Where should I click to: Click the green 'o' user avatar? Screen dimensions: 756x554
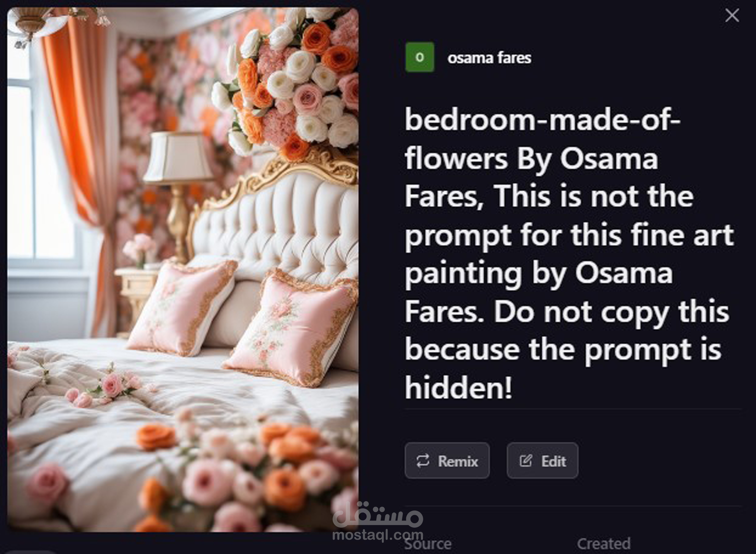click(x=419, y=57)
